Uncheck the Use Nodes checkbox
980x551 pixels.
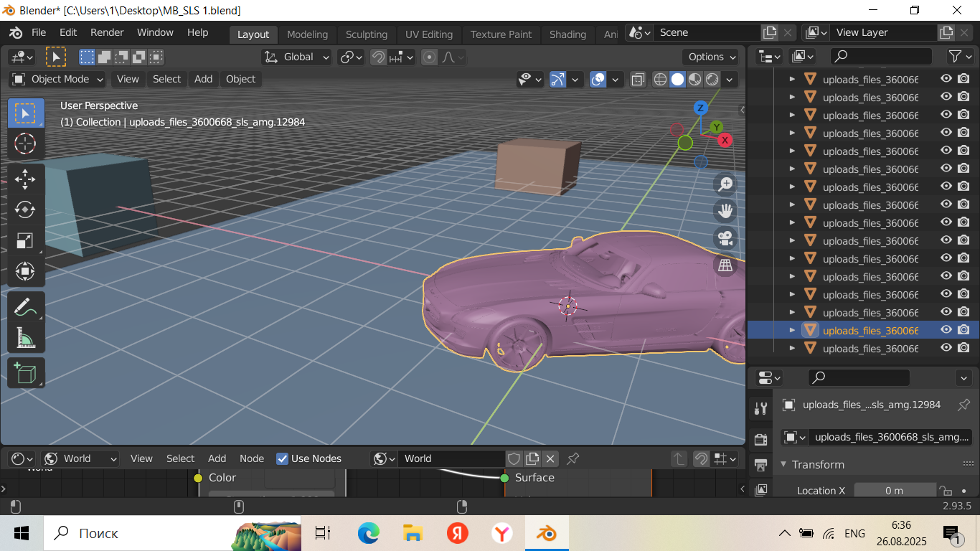283,458
